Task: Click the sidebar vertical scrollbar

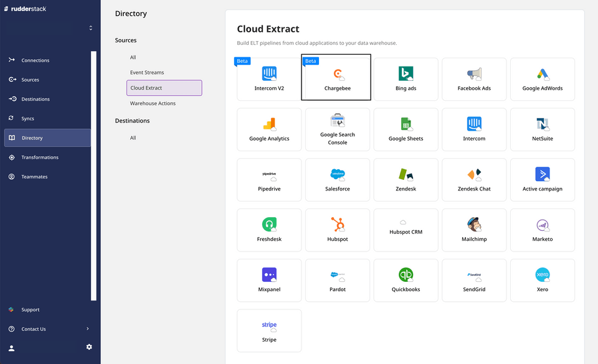Action: 94,175
